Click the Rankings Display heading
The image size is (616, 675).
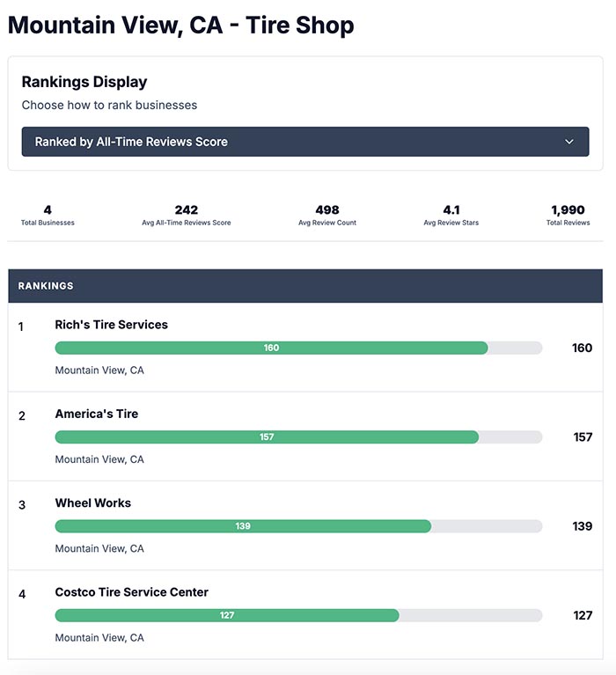tap(84, 82)
